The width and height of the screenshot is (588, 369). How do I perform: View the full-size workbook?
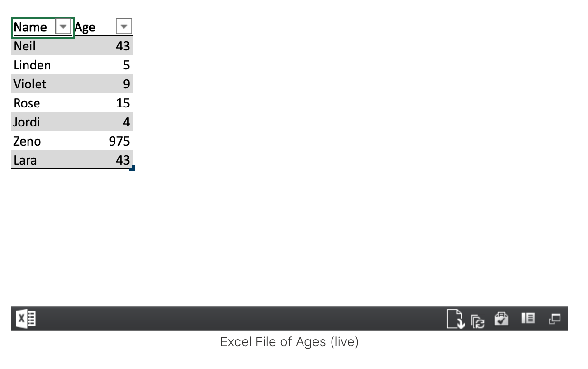[x=528, y=319]
